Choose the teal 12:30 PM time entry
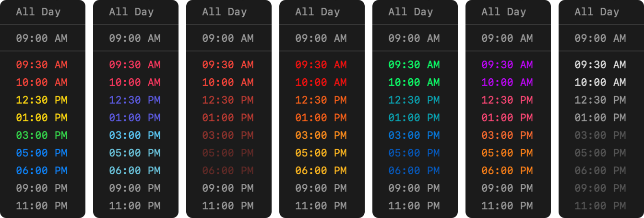644x218 pixels. pyautogui.click(x=414, y=100)
